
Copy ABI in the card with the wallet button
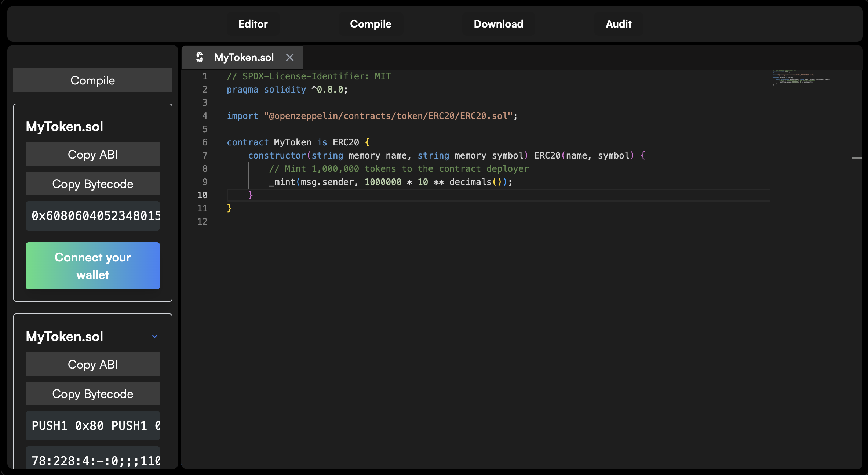click(x=92, y=155)
